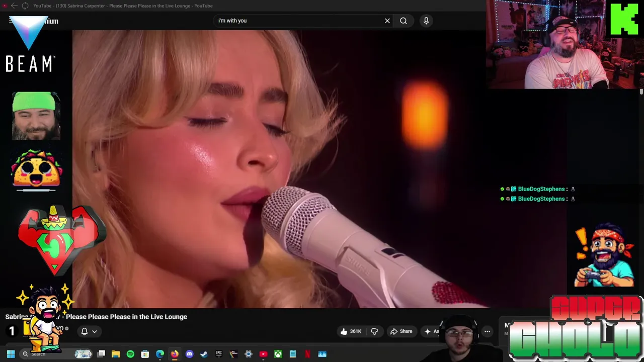The width and height of the screenshot is (644, 362).
Task: Expand the notification bell dropdown chevron
Action: pos(95,331)
